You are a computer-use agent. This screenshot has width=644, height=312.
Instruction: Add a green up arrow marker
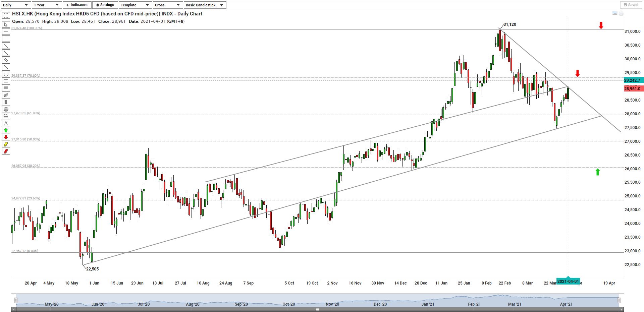pyautogui.click(x=6, y=130)
